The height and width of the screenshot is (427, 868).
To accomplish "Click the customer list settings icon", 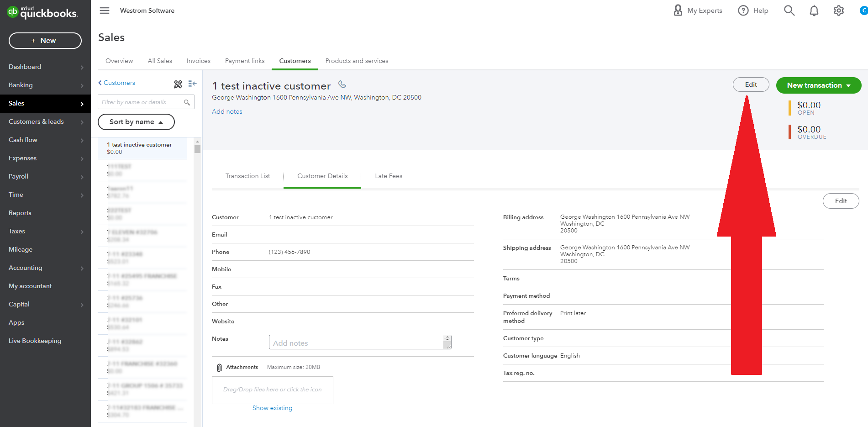I will 178,84.
